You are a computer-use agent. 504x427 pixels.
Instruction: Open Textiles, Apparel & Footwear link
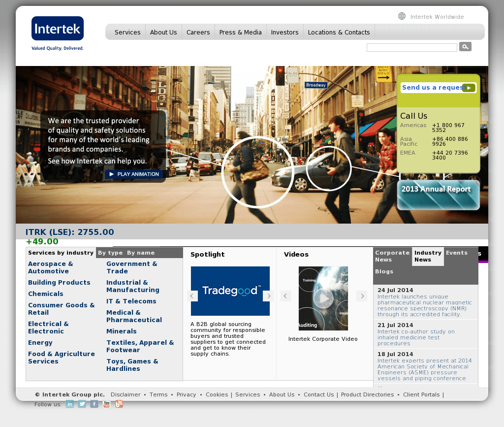(140, 346)
